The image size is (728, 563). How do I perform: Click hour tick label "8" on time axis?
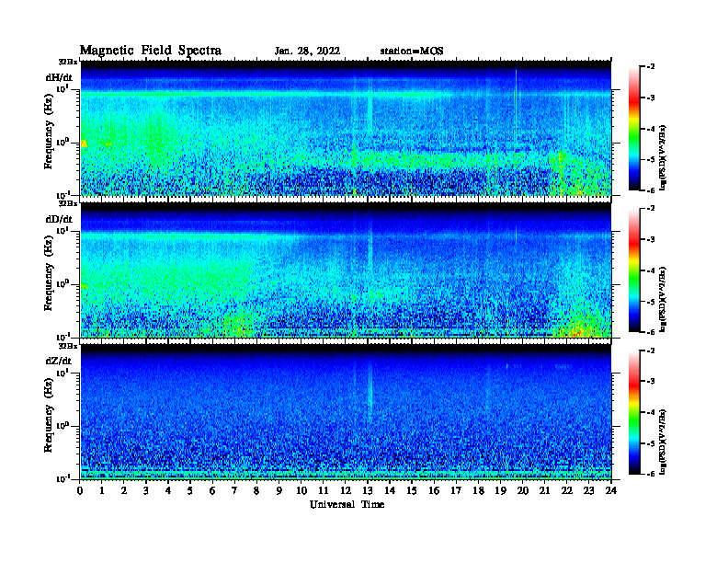pyautogui.click(x=256, y=490)
